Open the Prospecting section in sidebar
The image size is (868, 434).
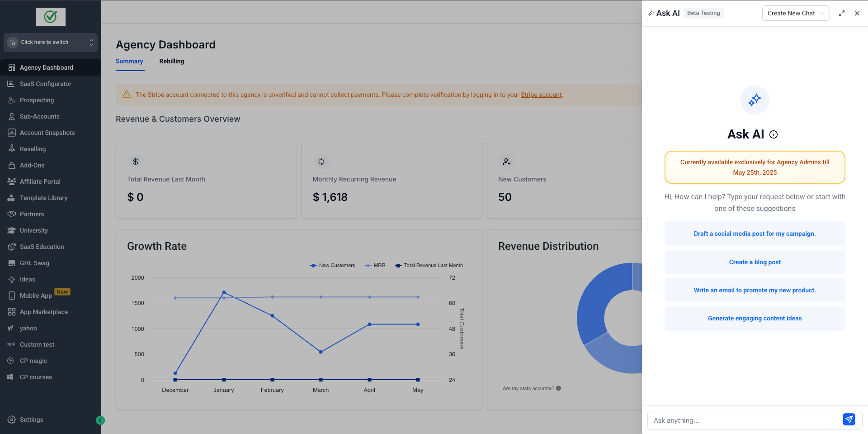tap(37, 100)
